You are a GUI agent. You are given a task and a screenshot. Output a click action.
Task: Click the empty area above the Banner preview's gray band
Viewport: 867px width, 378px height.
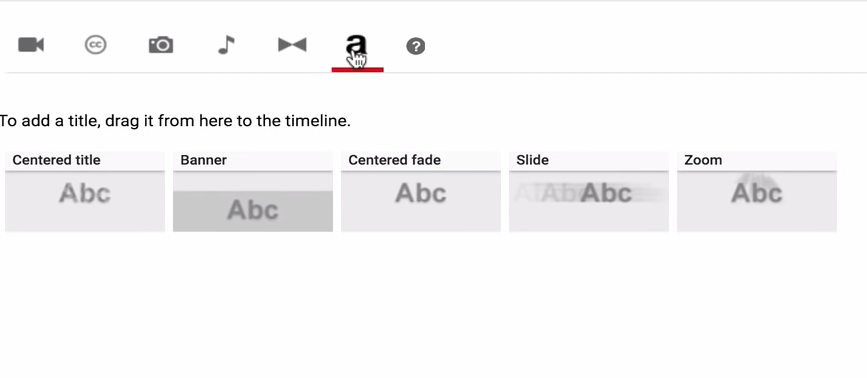pos(253,182)
